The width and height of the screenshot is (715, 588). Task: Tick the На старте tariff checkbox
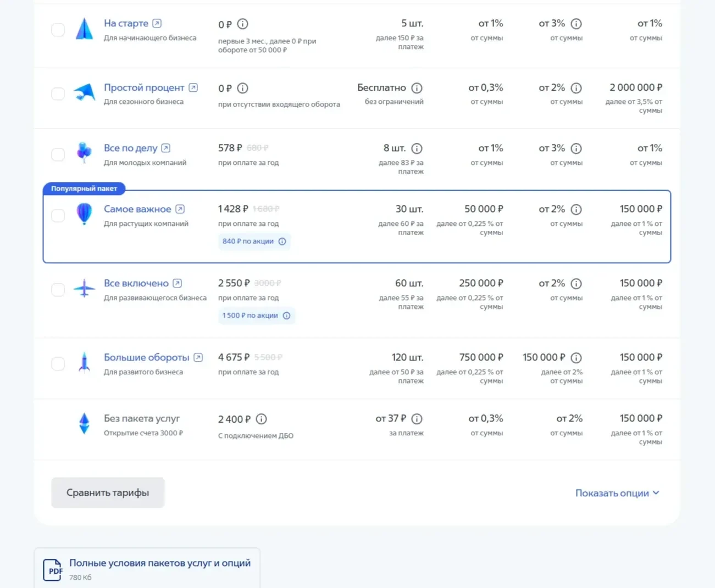pyautogui.click(x=58, y=30)
